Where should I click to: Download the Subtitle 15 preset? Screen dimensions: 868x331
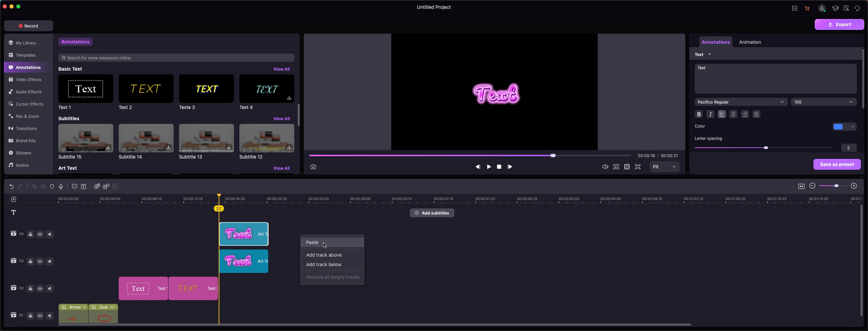click(108, 147)
